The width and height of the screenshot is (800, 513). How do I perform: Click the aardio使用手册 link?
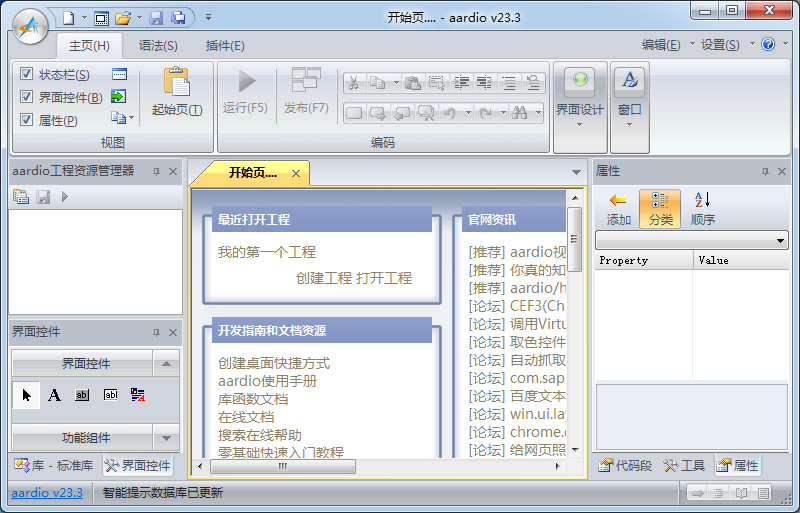[x=267, y=381]
